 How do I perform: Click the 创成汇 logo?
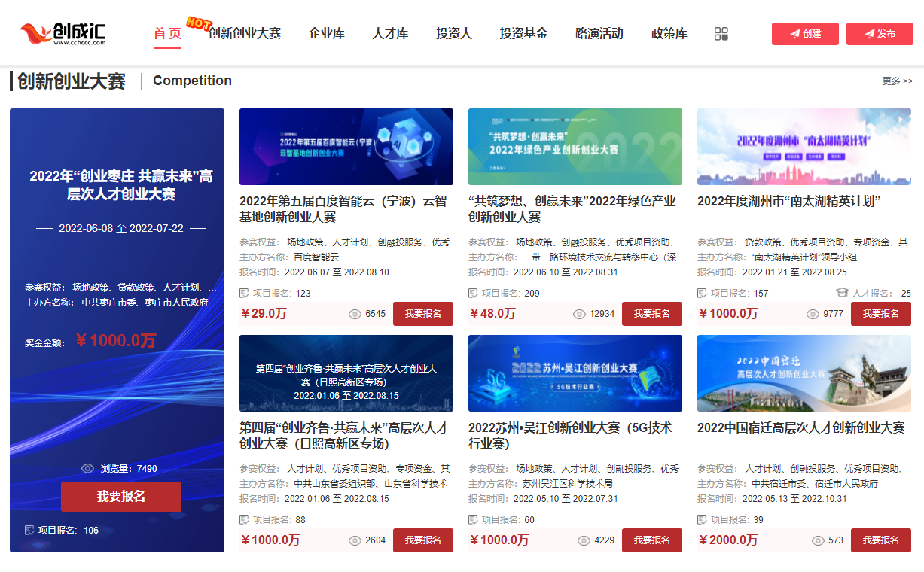click(x=63, y=33)
